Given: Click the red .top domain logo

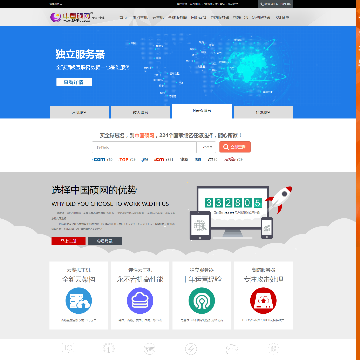Looking at the screenshot, I should pos(124,159).
